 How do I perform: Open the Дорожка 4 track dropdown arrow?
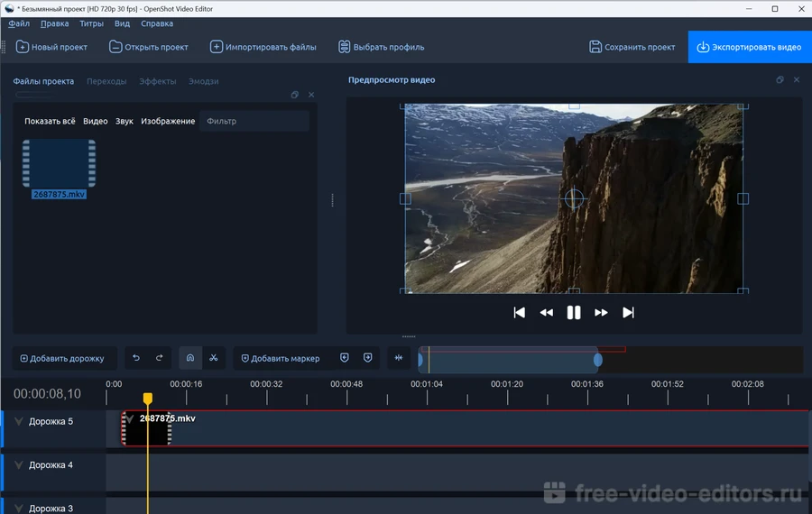tap(18, 465)
